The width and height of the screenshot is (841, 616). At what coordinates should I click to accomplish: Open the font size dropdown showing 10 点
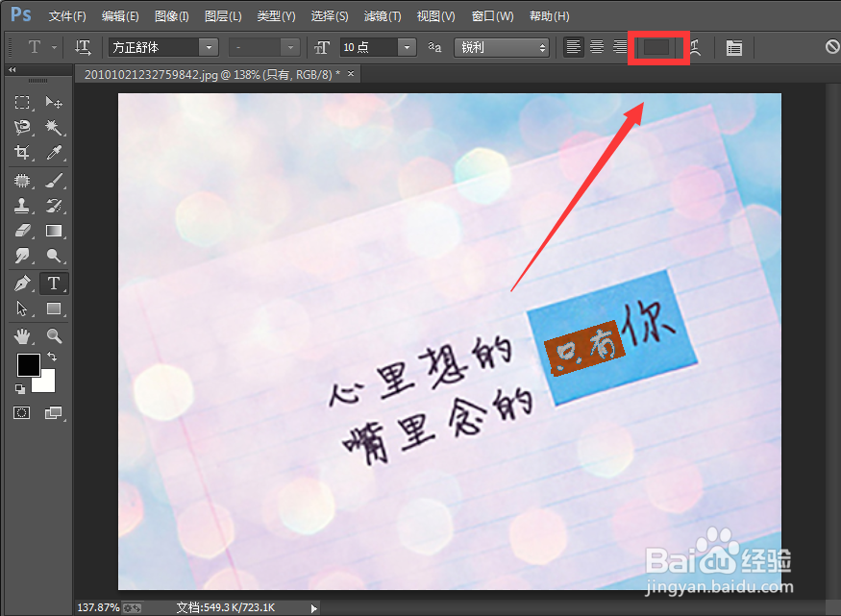pyautogui.click(x=407, y=48)
